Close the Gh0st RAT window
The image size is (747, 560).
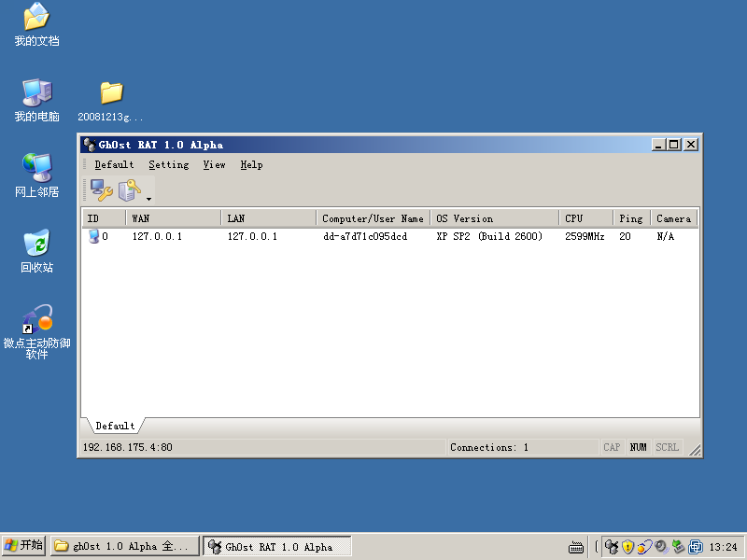[x=691, y=145]
